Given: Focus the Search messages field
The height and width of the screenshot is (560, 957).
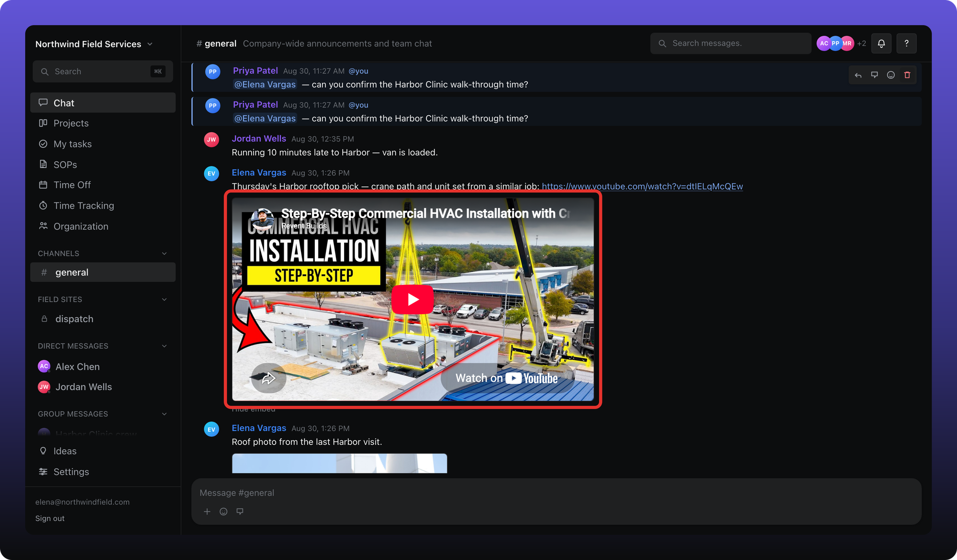Looking at the screenshot, I should 731,44.
